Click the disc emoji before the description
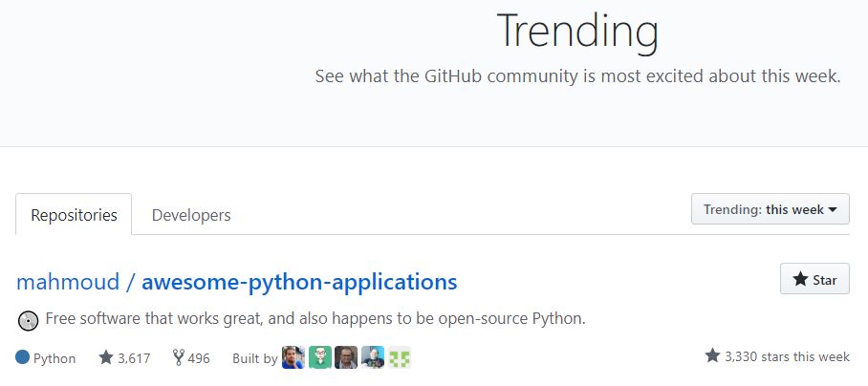 (x=28, y=321)
